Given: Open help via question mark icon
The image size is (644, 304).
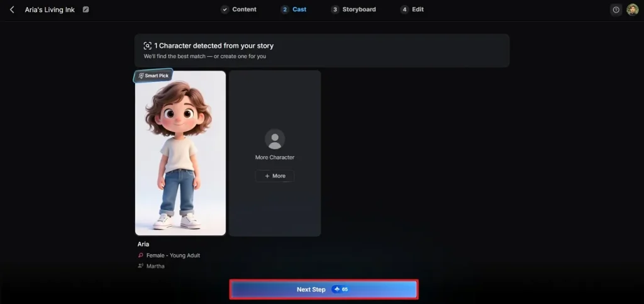Looking at the screenshot, I should click(616, 10).
